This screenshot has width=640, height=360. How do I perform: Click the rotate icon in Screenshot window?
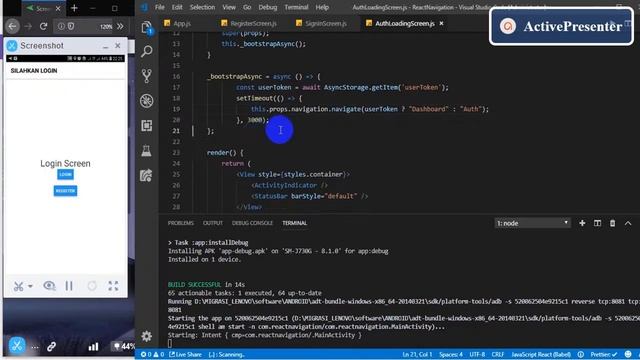click(92, 286)
